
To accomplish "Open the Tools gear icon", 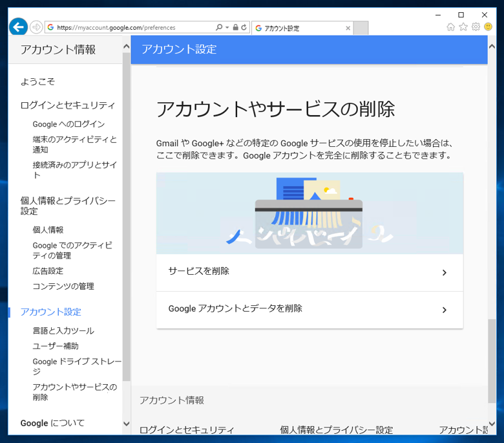I will pos(476,27).
